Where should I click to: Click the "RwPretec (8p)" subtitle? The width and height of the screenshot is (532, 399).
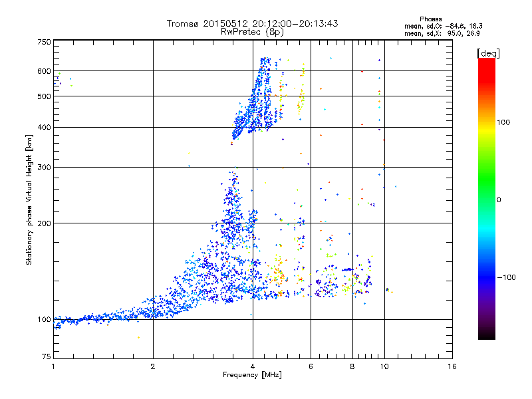(x=252, y=32)
